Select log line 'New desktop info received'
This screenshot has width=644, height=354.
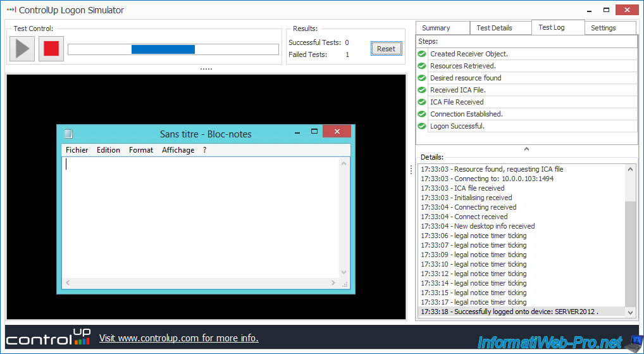[478, 226]
